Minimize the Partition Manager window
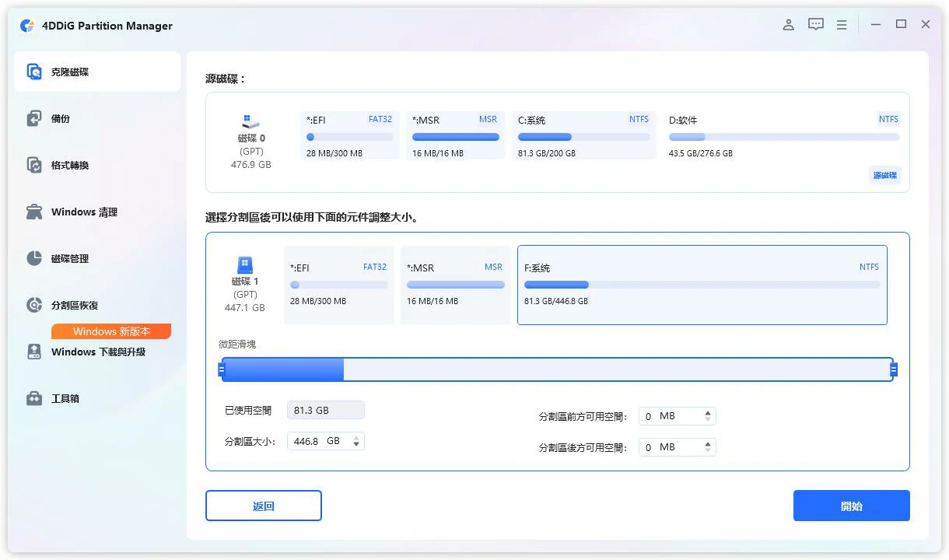The height and width of the screenshot is (560, 949). (x=876, y=25)
